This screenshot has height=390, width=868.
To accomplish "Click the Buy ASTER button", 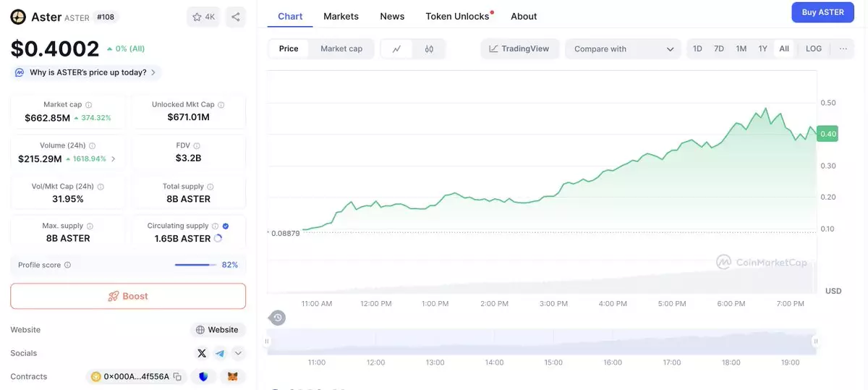I will coord(822,12).
